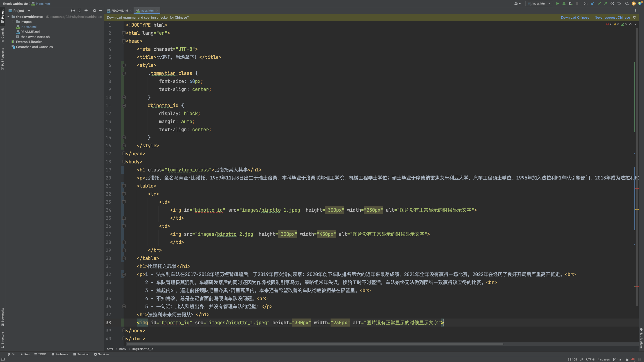Screen dimensions: 644x362
Task: Expand the images folder
Action: point(13,22)
